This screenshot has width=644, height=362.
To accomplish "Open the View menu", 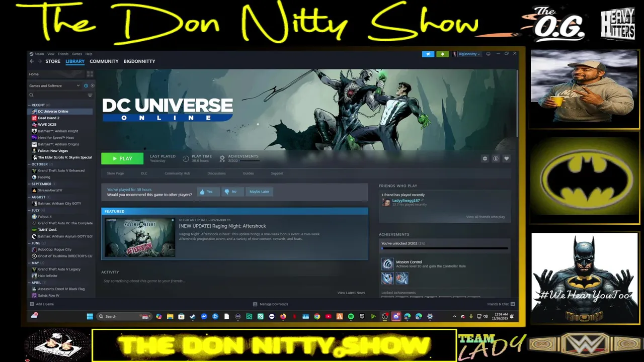I will click(51, 54).
